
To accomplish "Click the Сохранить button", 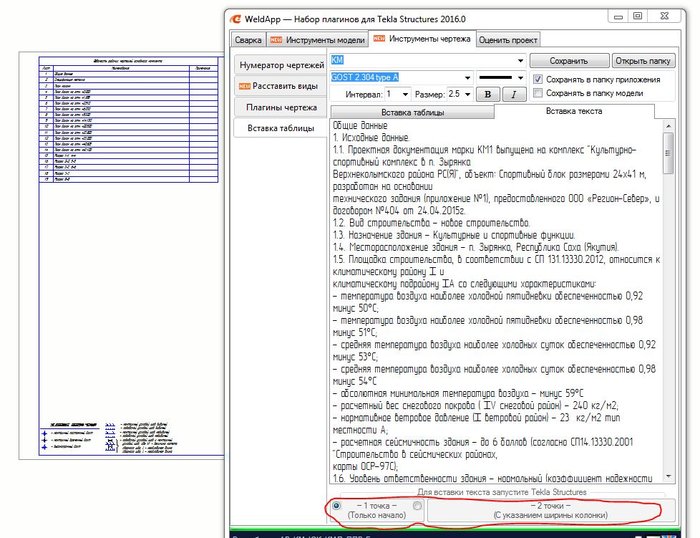I will pos(569,61).
